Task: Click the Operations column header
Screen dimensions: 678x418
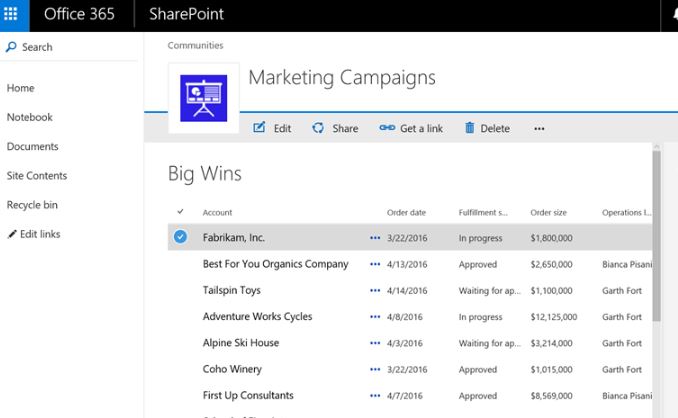Action: 626,212
